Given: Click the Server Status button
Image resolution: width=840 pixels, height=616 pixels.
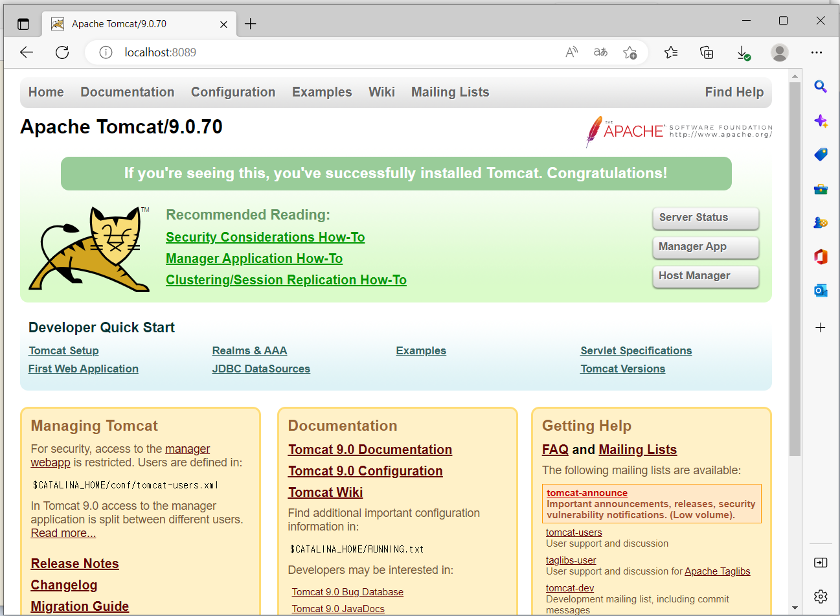Looking at the screenshot, I should point(705,218).
